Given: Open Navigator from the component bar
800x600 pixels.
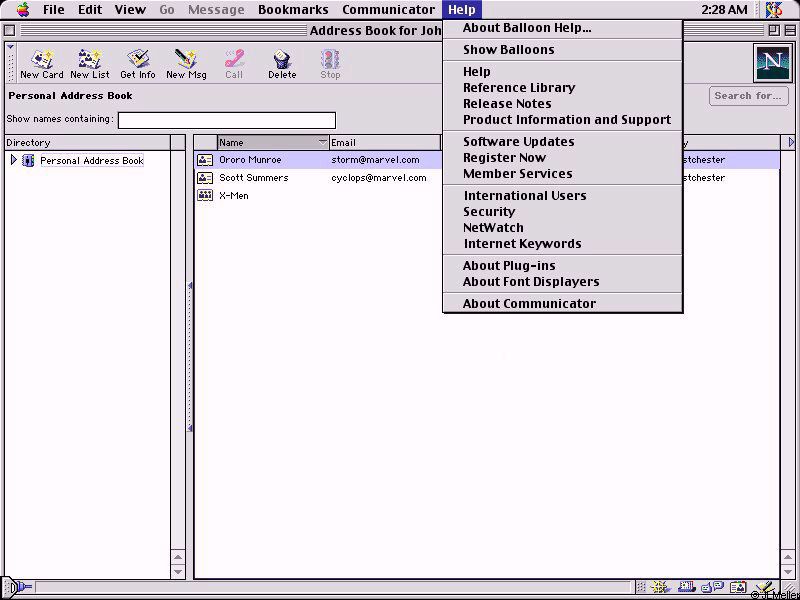Looking at the screenshot, I should (x=660, y=587).
